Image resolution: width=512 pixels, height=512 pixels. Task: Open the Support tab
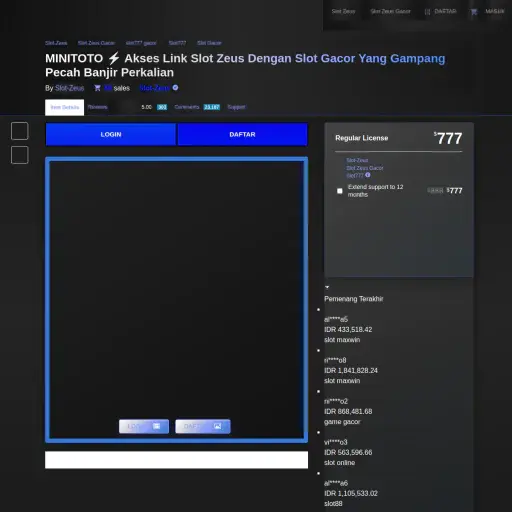236,107
